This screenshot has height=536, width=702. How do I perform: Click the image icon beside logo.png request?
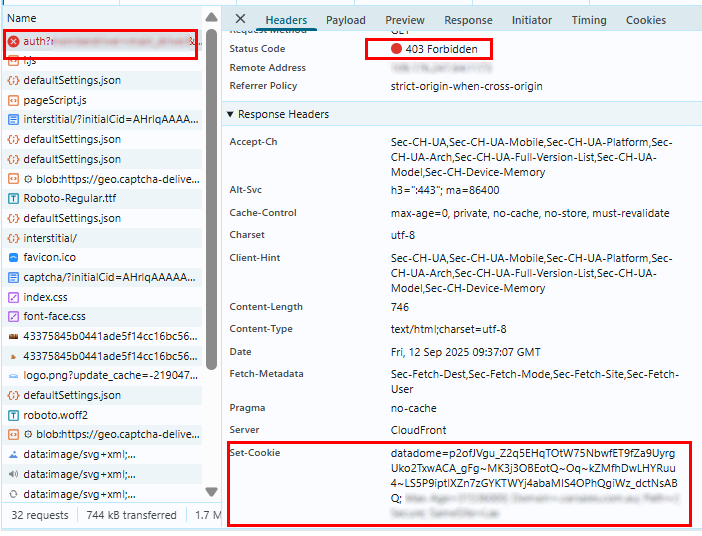coord(14,376)
